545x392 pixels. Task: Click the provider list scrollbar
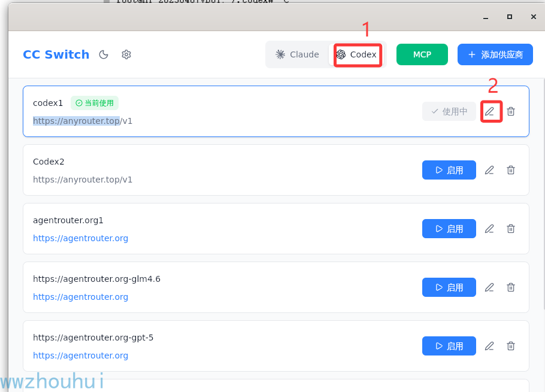(543, 195)
